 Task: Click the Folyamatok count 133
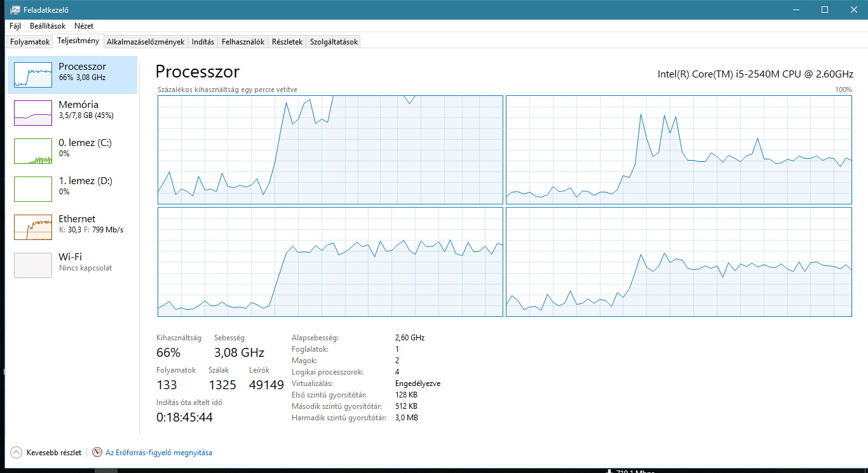(166, 385)
